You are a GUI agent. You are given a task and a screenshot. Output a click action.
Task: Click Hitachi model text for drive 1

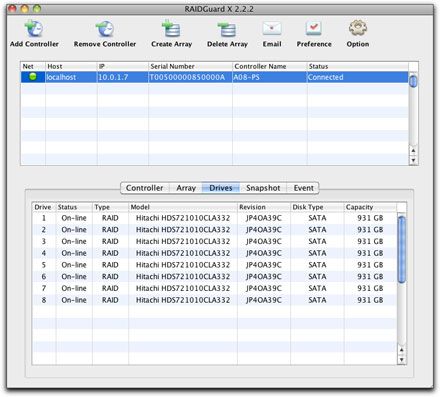click(183, 218)
